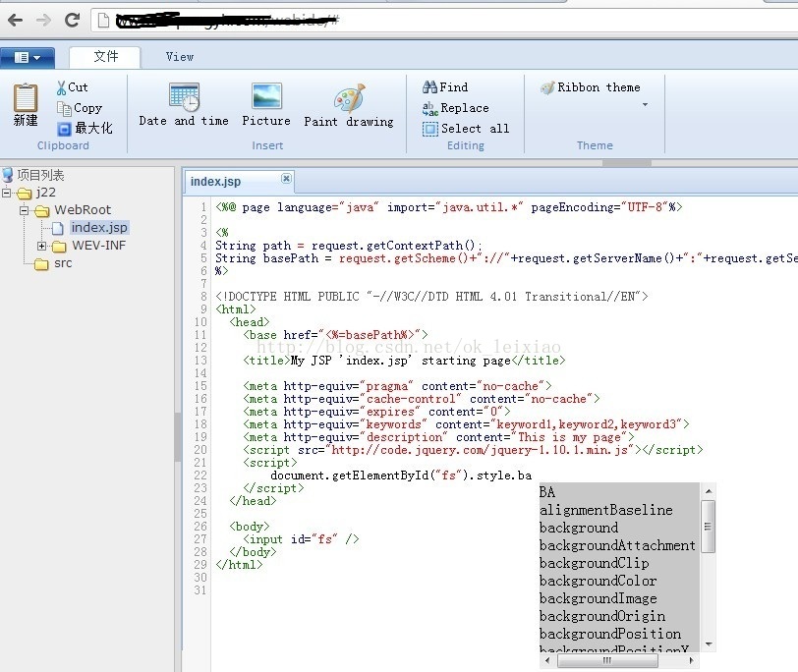Switch to the View ribbon tab
The image size is (798, 672).
click(180, 57)
